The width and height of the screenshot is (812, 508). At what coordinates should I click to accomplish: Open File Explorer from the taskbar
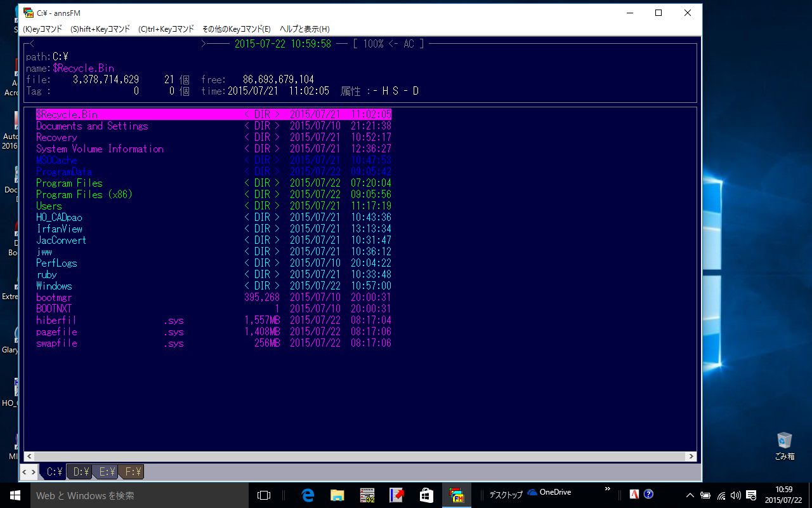pyautogui.click(x=337, y=495)
